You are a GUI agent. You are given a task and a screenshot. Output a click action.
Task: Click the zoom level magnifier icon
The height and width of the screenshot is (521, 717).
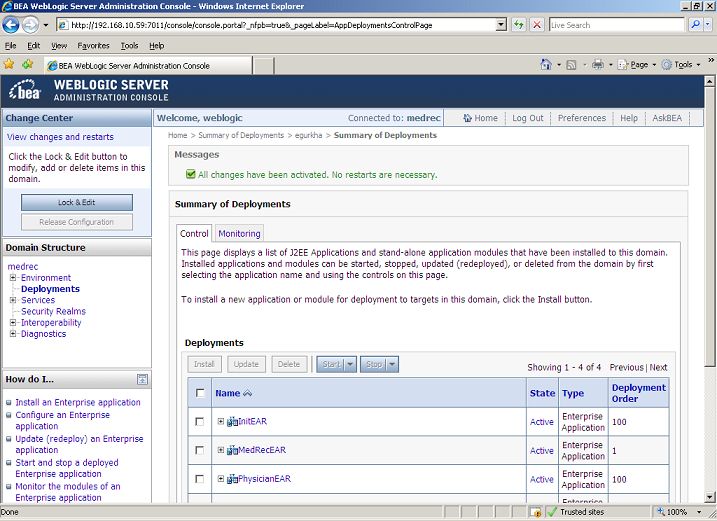(x=661, y=512)
